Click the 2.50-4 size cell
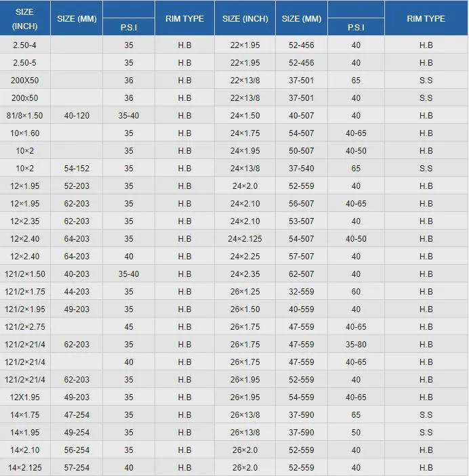The height and width of the screenshot is (476, 469). click(26, 45)
